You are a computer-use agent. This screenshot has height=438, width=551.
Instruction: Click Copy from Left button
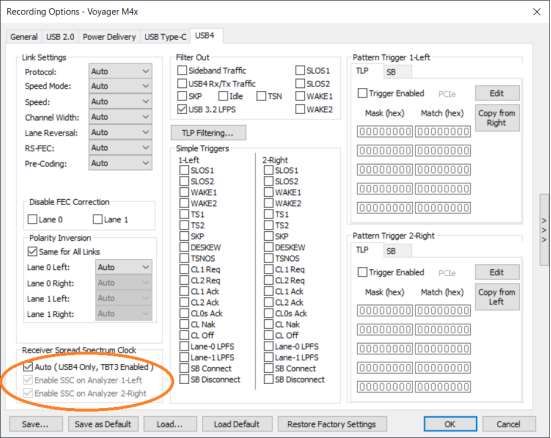pos(497,297)
